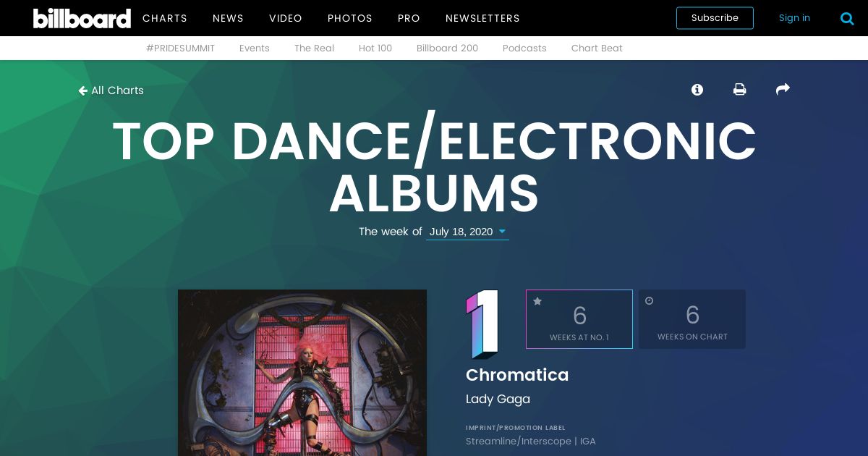Open the Newsletters menu item
This screenshot has height=456, width=868.
tap(482, 18)
